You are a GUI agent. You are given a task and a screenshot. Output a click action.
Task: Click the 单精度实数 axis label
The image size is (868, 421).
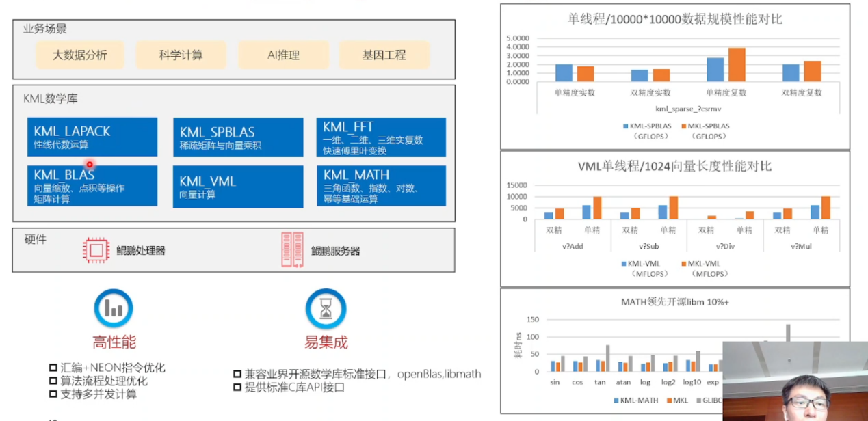pyautogui.click(x=575, y=92)
